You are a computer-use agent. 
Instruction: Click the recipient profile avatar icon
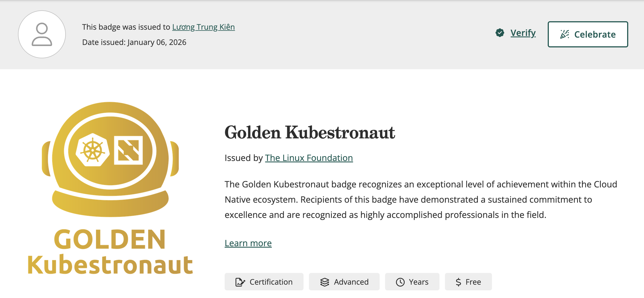[x=42, y=34]
